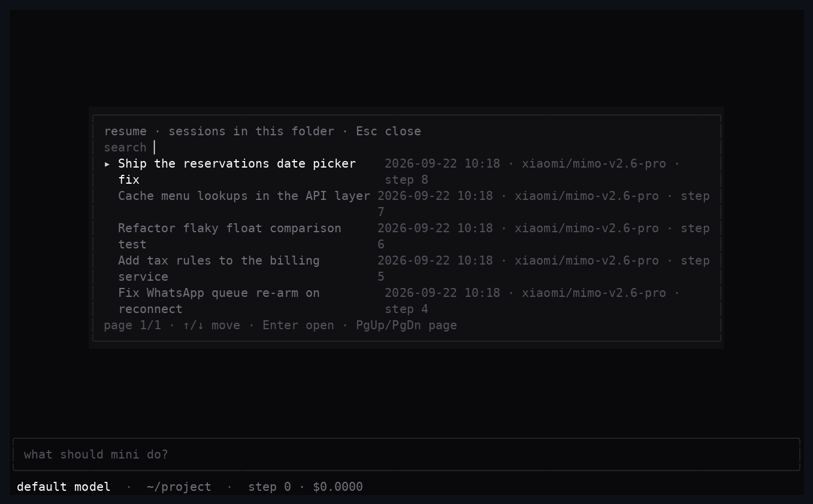Click the '↑/↓ move' footer hint

tap(211, 325)
